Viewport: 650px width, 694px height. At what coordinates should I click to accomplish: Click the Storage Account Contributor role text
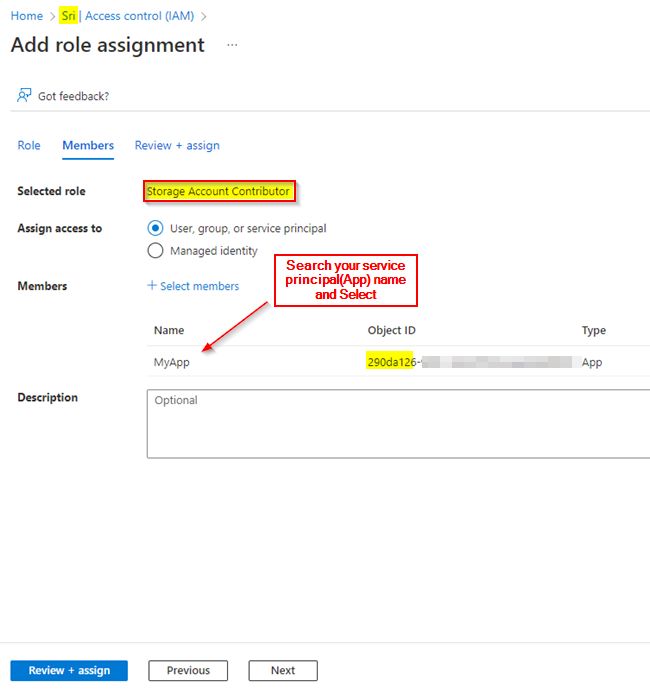click(218, 191)
